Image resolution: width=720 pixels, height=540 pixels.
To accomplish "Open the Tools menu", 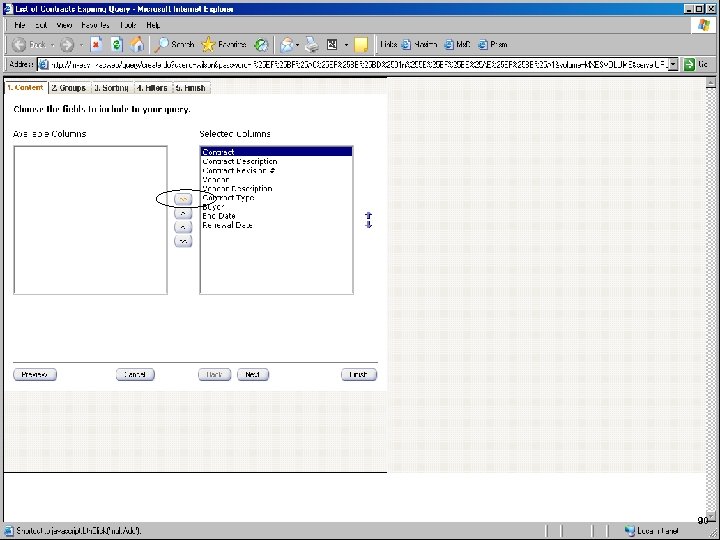I will point(128,25).
